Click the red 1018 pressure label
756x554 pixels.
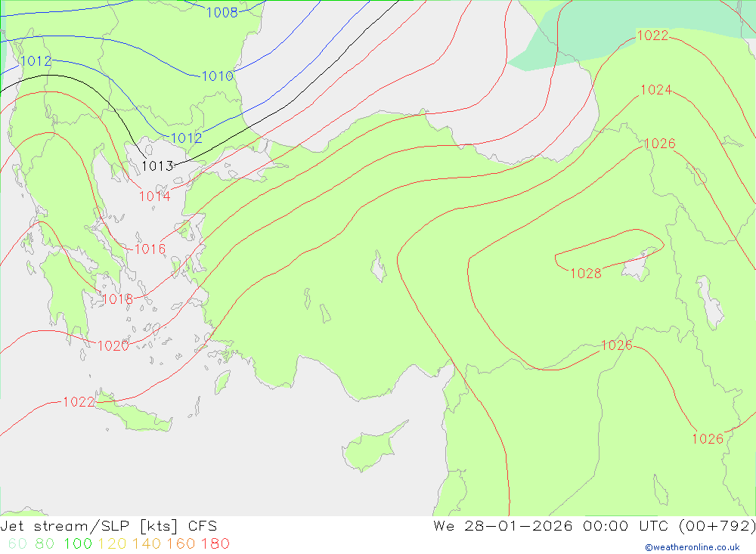[x=117, y=299]
